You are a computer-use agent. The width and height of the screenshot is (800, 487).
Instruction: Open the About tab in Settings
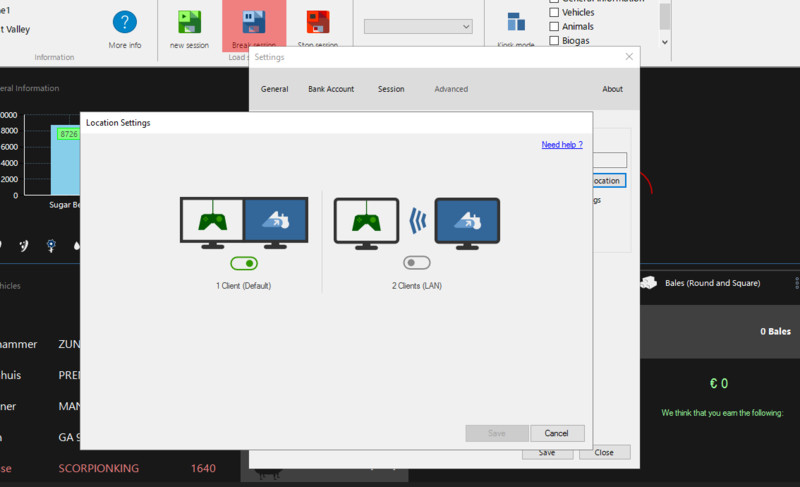point(612,89)
